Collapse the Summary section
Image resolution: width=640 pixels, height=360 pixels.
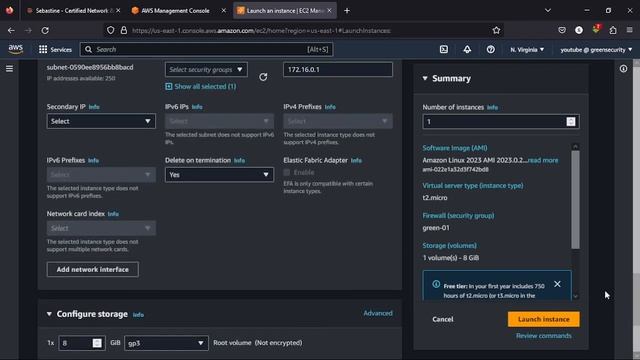425,78
